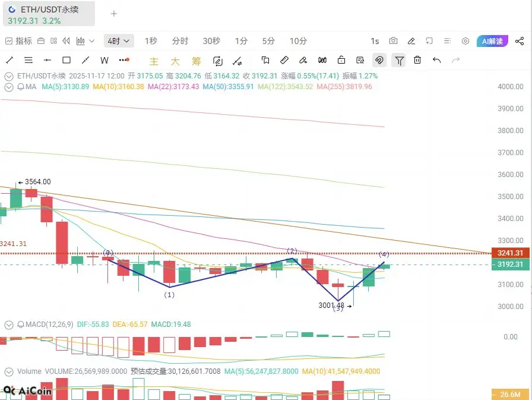Screen dimensions: 532x400
Task: Click the MA(5):3130.89 legend value
Action: 65,87
